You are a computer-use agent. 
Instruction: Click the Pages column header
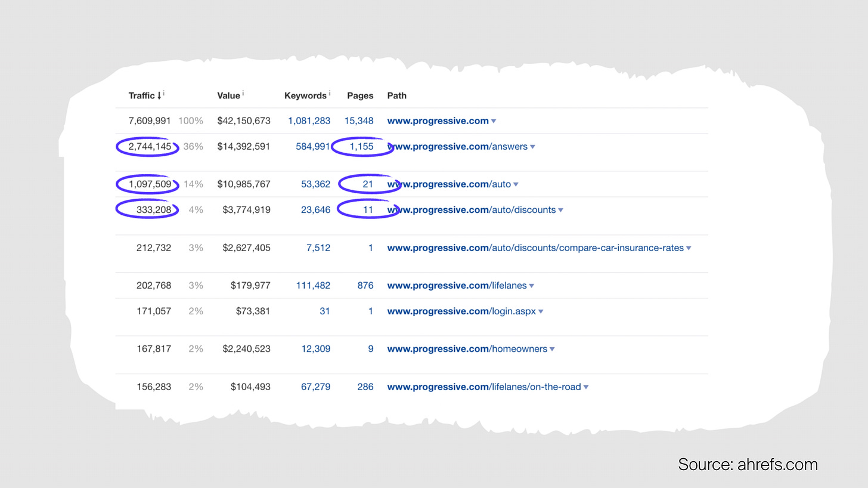click(x=360, y=95)
